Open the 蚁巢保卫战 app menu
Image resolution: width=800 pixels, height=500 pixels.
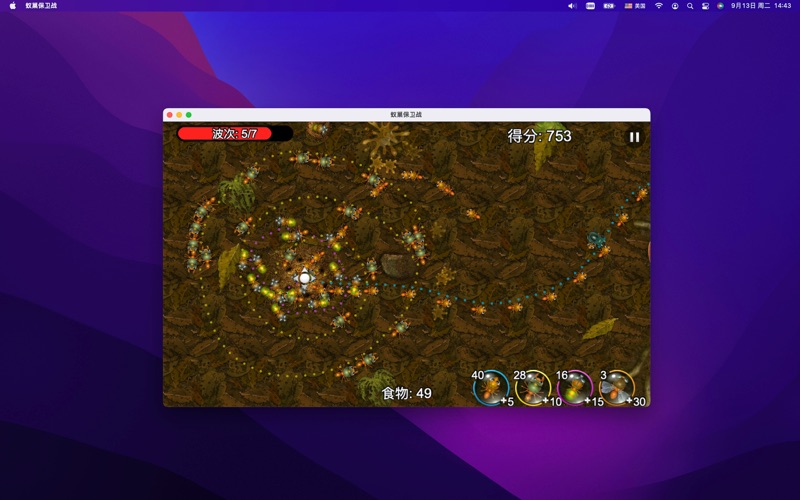coord(41,6)
